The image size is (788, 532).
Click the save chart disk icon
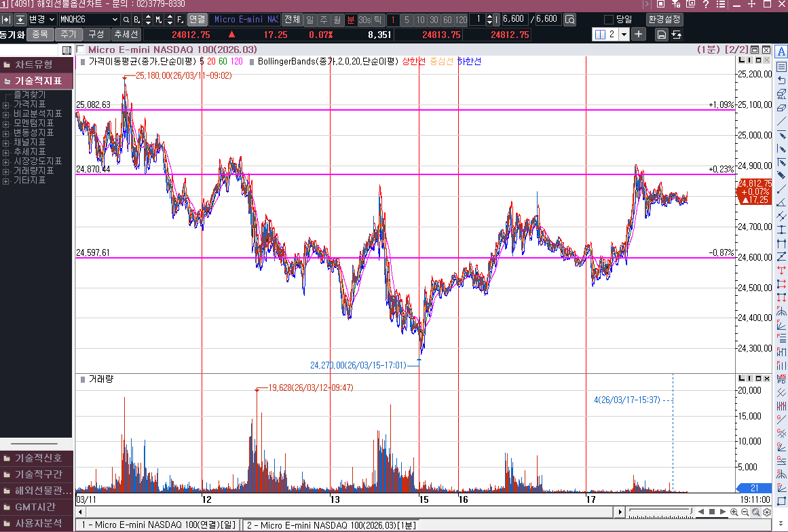661,35
